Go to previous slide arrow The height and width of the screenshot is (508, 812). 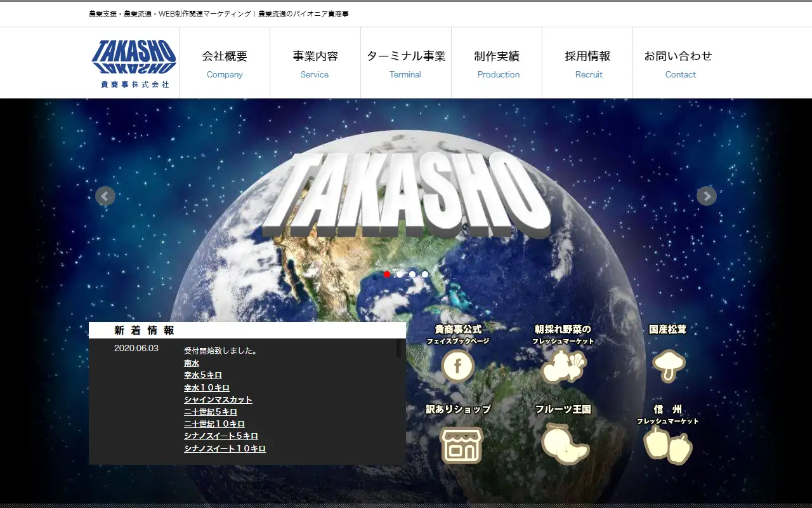tap(105, 196)
